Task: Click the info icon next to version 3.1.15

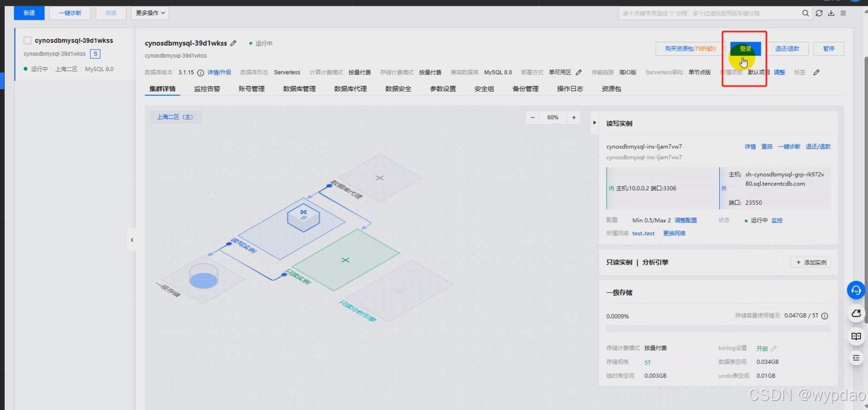Action: tap(201, 73)
